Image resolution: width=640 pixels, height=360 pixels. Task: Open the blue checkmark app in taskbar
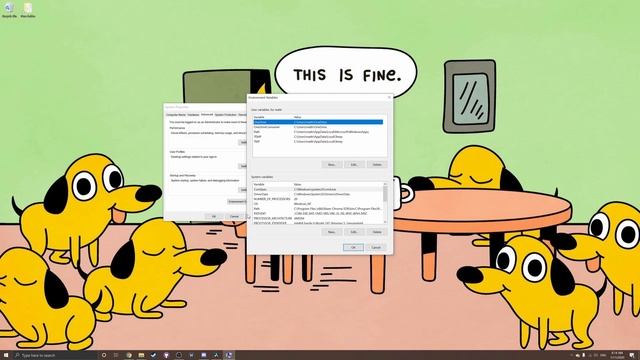(x=153, y=355)
